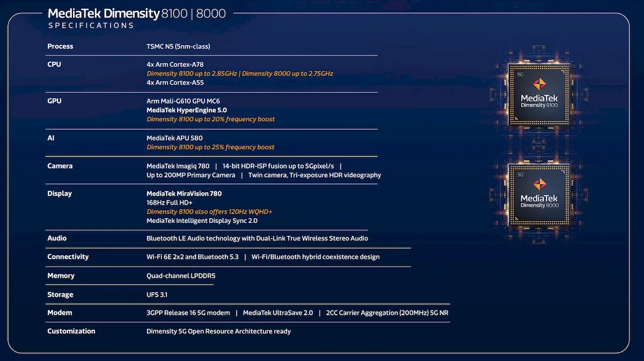
Task: Select '4x Arm Cortex-A55' text
Action: (175, 83)
